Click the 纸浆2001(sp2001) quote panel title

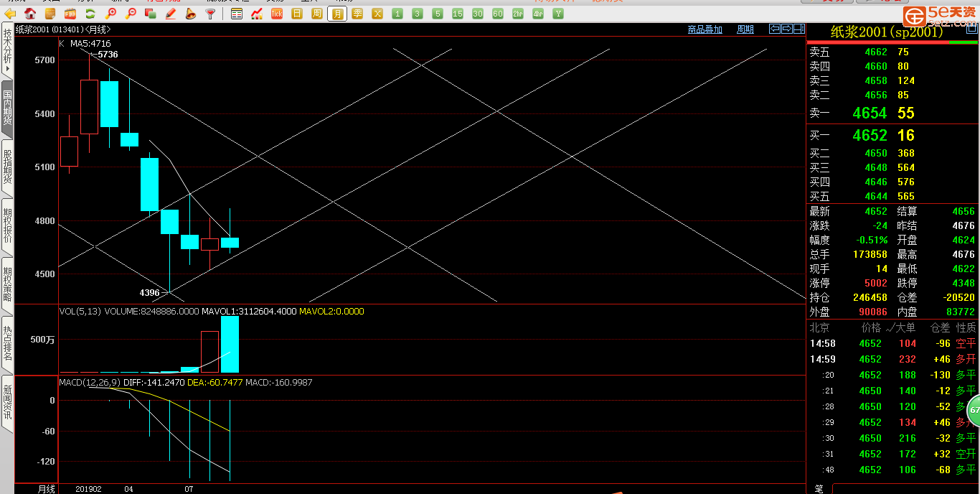(x=887, y=32)
